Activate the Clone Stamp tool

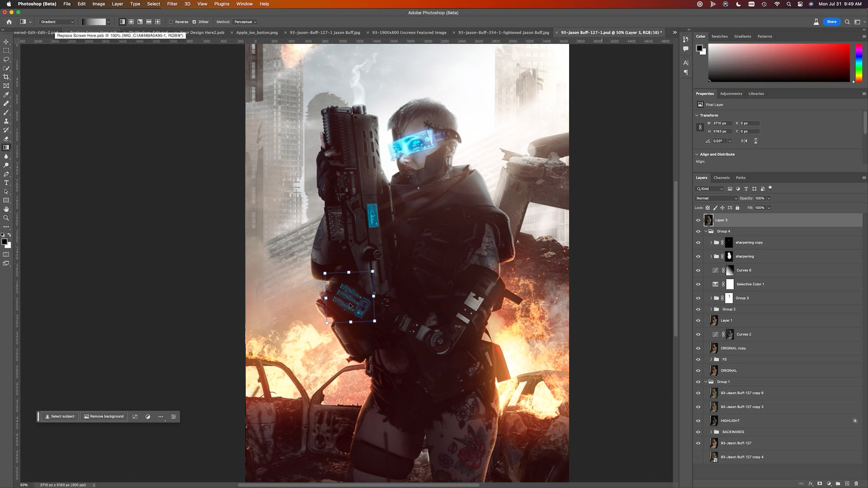(7, 121)
